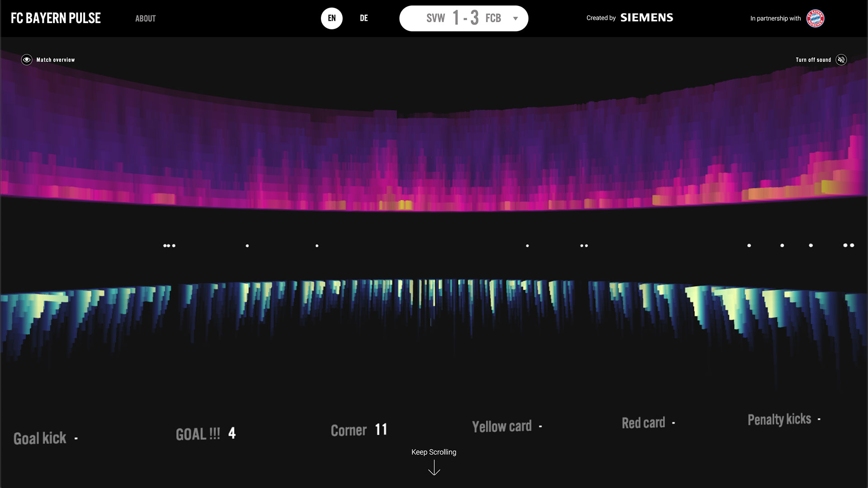868x488 pixels.
Task: Select the Goal kick event label
Action: click(x=40, y=438)
